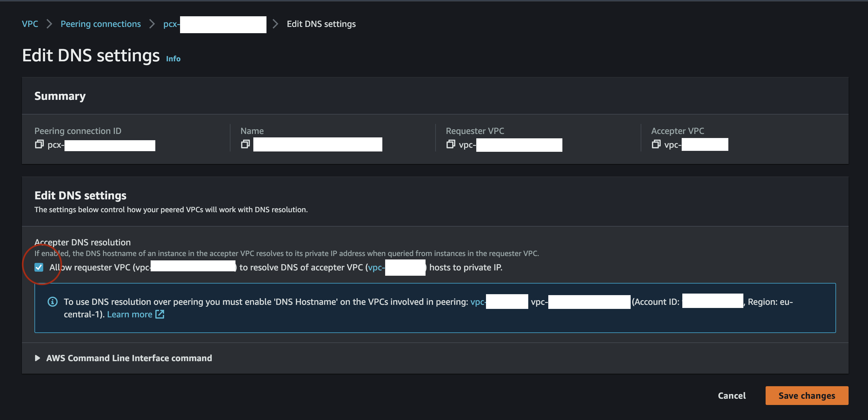Viewport: 868px width, 420px height.
Task: Copy the Name value in Summary
Action: pyautogui.click(x=245, y=144)
